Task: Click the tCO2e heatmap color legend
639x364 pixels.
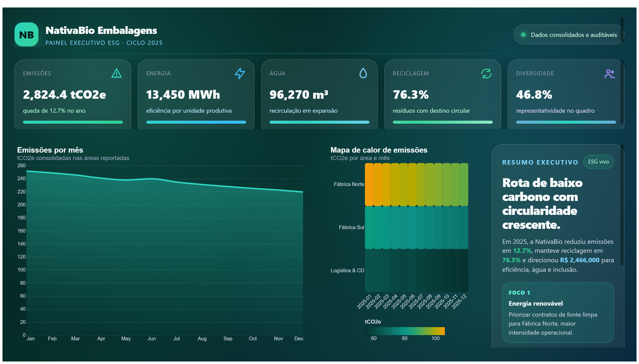Action: [x=405, y=331]
